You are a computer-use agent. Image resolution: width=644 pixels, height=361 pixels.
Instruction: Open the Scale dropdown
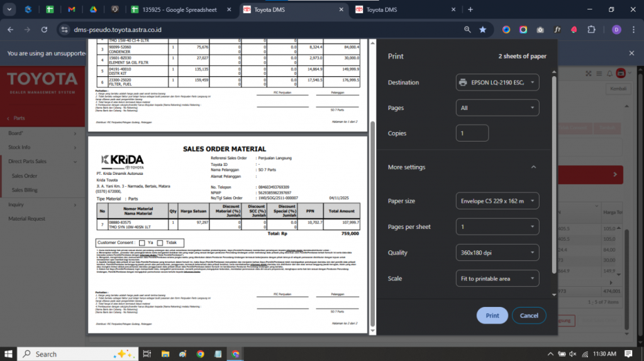tap(497, 278)
